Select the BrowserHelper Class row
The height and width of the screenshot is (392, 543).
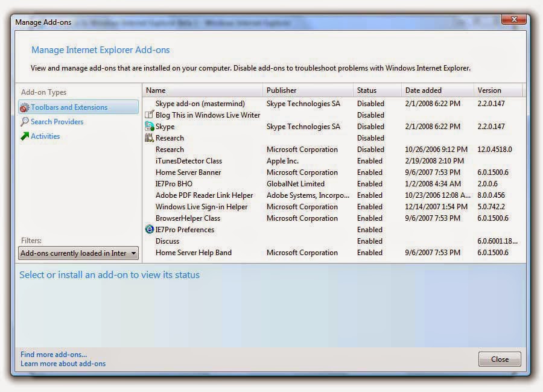pos(332,218)
